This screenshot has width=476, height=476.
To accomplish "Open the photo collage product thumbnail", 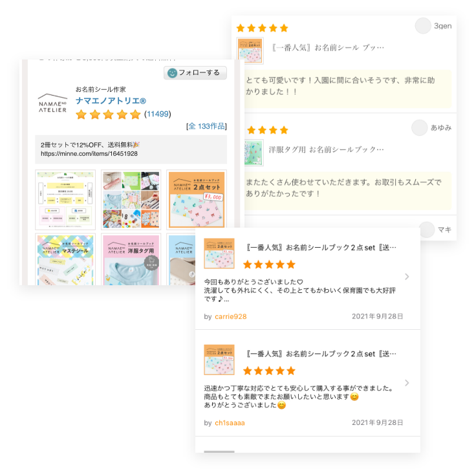I will pos(131,199).
